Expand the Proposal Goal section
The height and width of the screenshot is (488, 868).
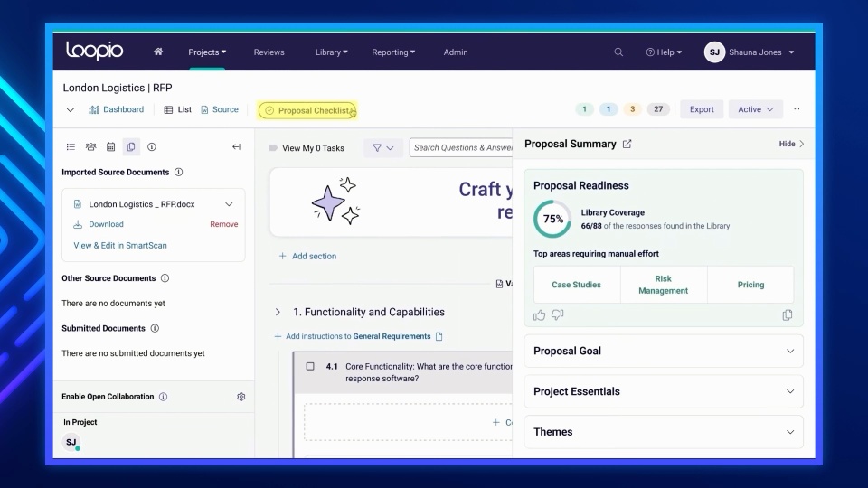coord(663,351)
